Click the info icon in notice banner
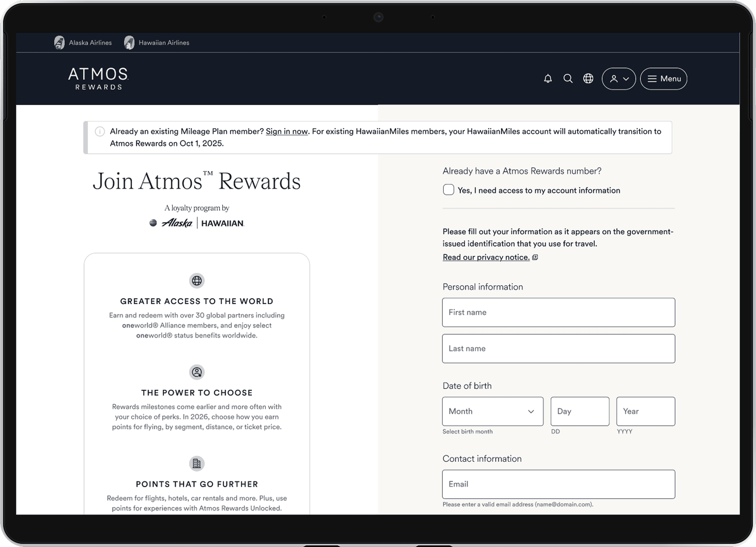756x547 pixels. coord(100,131)
